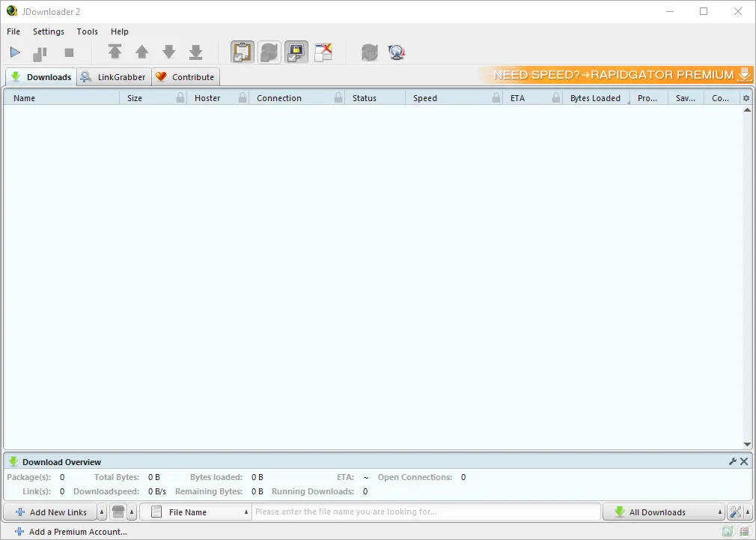Open table column settings gear
This screenshot has height=540, width=756.
pos(746,98)
